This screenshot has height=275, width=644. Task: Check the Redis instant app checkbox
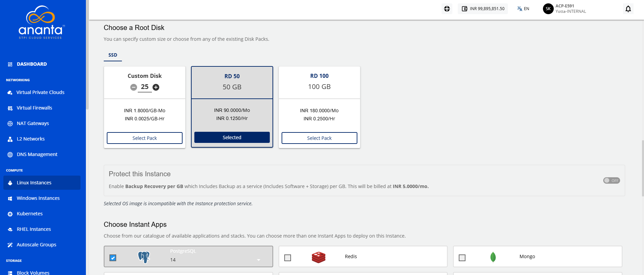pyautogui.click(x=288, y=258)
